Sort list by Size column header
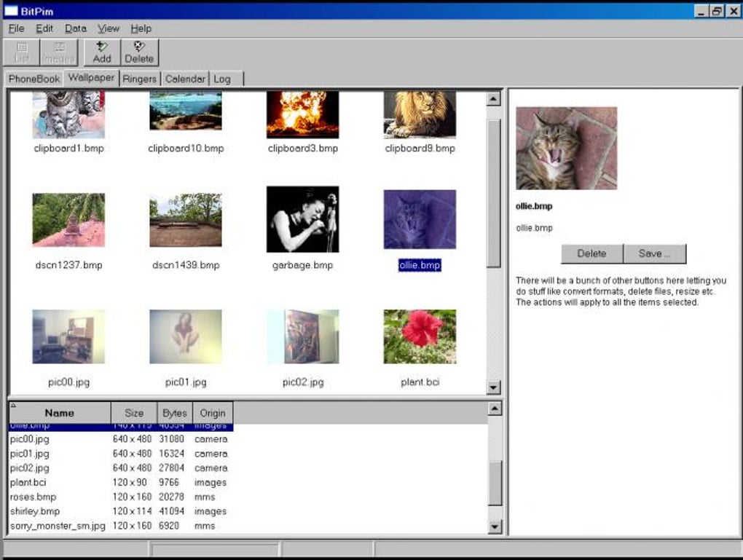 134,413
